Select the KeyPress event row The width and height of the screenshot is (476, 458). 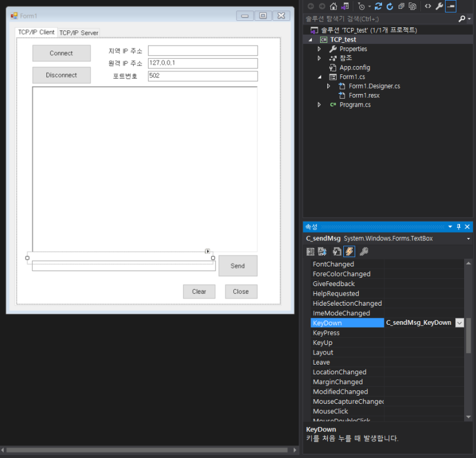point(387,332)
